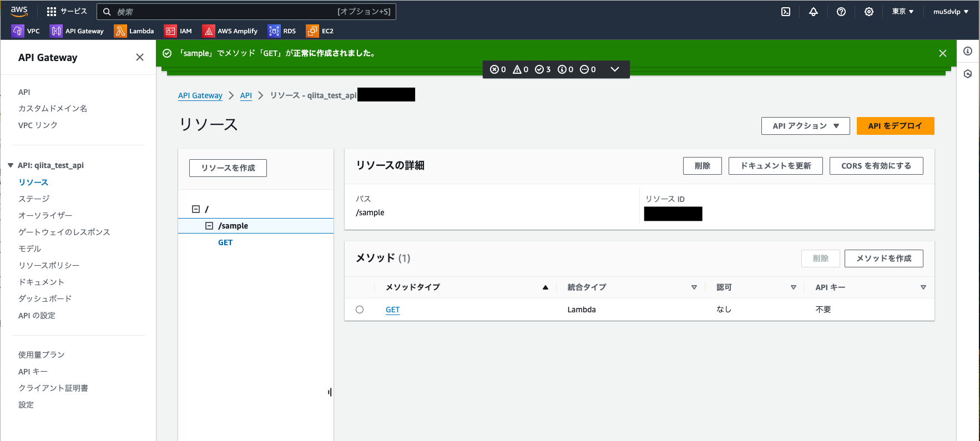
Task: Open API Gateway breadcrumb link
Action: pos(200,95)
